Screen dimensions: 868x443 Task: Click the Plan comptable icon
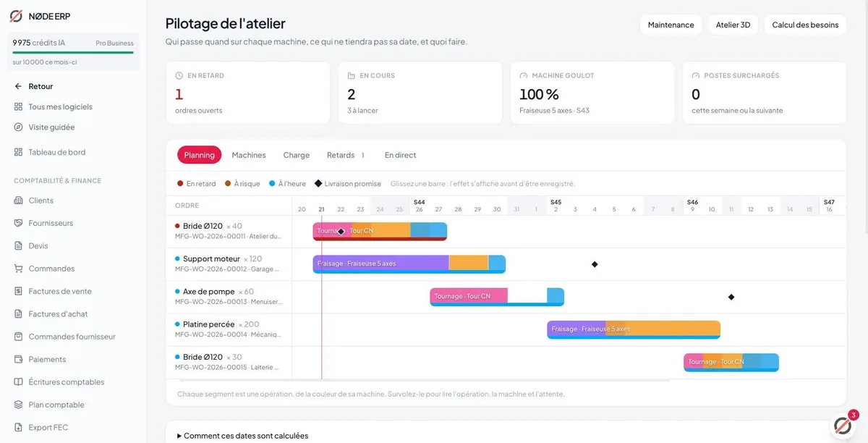18,405
